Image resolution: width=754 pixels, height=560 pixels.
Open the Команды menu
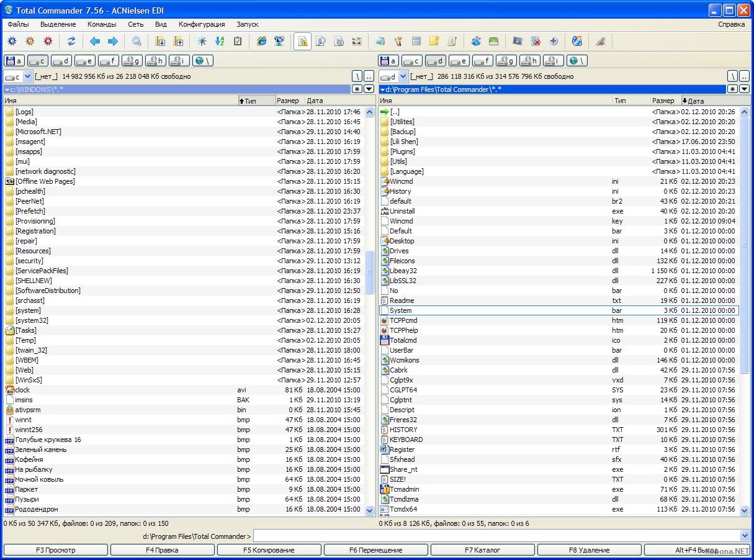102,24
